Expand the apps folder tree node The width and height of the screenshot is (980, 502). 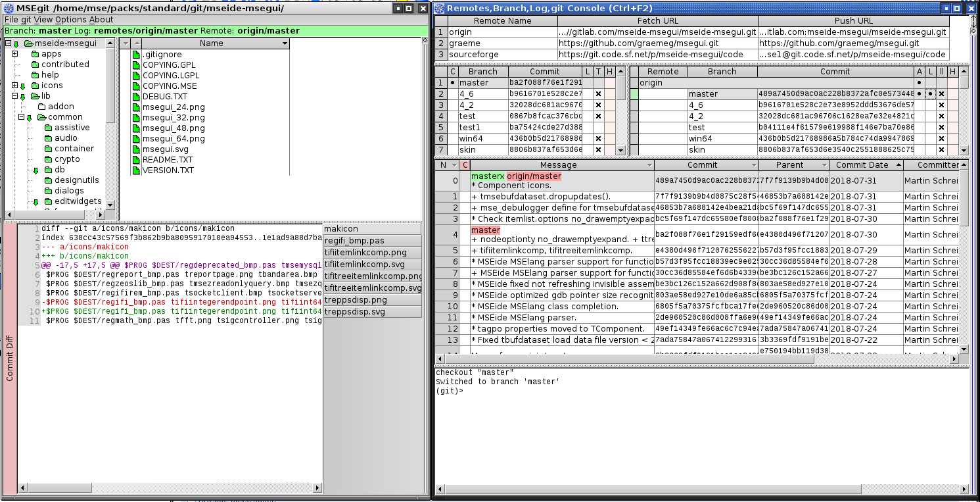click(x=14, y=54)
